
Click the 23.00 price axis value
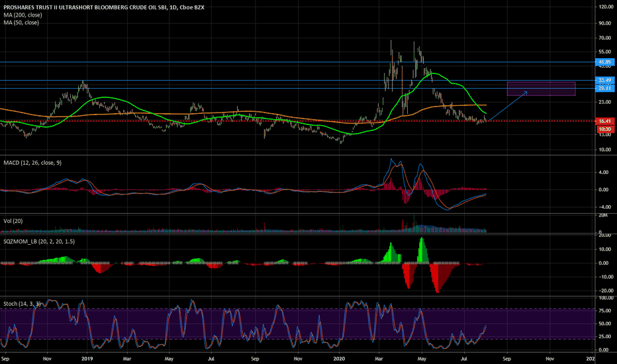pos(605,102)
